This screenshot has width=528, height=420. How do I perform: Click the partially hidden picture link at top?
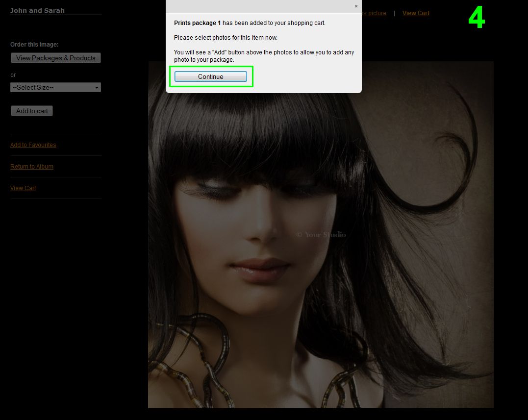pyautogui.click(x=374, y=13)
